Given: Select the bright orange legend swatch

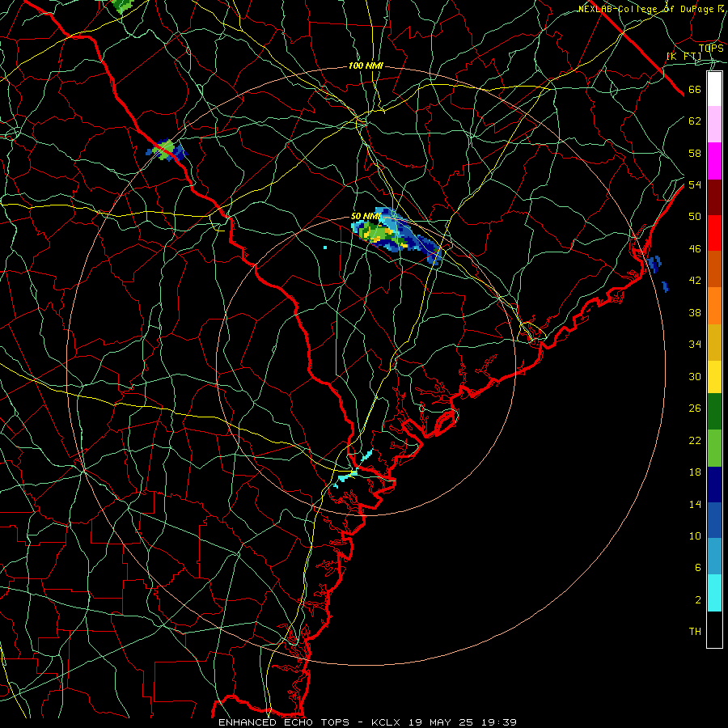Looking at the screenshot, I should [714, 305].
